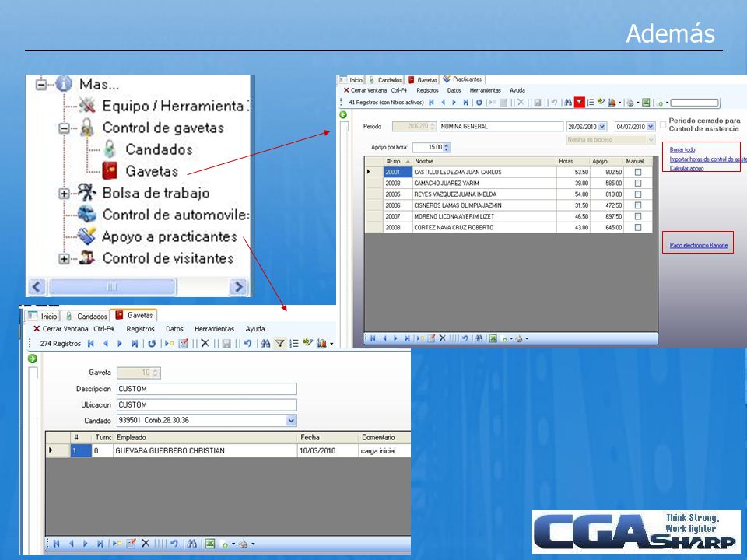Switch to Candados tab in Gavetas window

click(86, 317)
